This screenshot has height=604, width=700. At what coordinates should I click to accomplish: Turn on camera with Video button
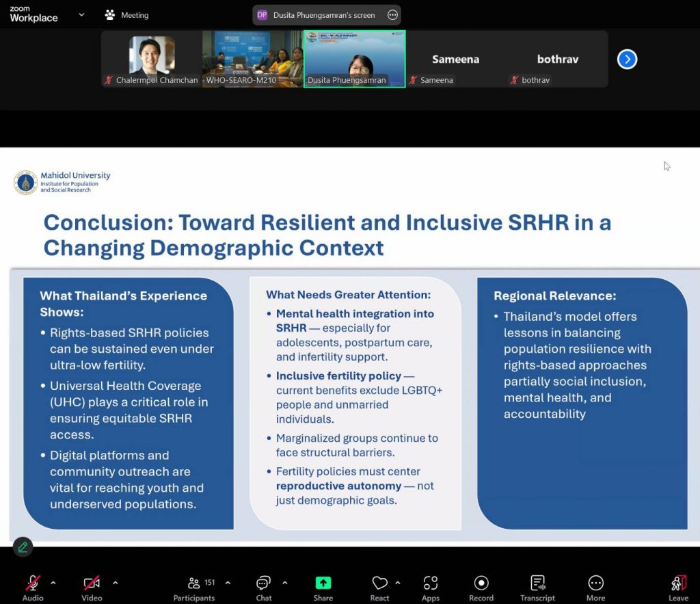click(x=92, y=583)
